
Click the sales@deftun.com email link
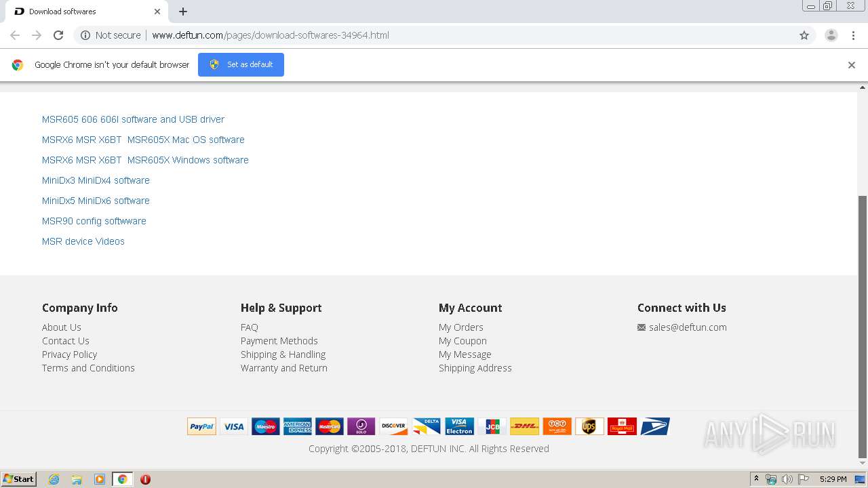pos(688,327)
